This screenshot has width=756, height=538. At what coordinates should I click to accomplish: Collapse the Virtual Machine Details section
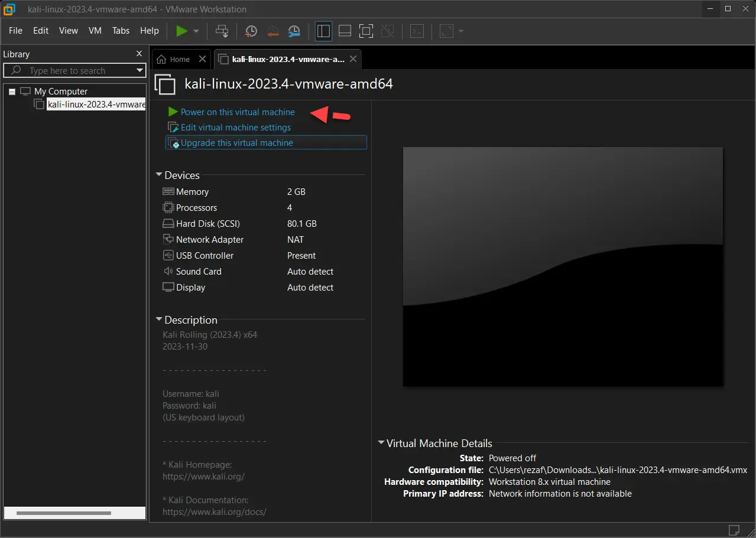point(381,443)
